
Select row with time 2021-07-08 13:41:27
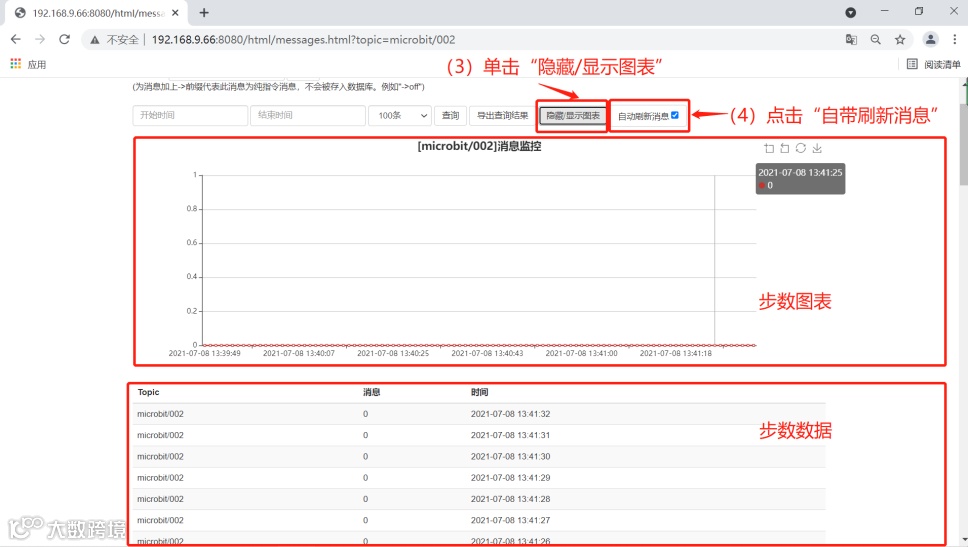coord(479,520)
